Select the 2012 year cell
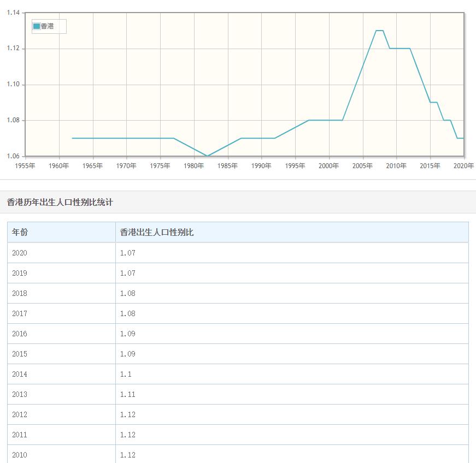 point(20,414)
